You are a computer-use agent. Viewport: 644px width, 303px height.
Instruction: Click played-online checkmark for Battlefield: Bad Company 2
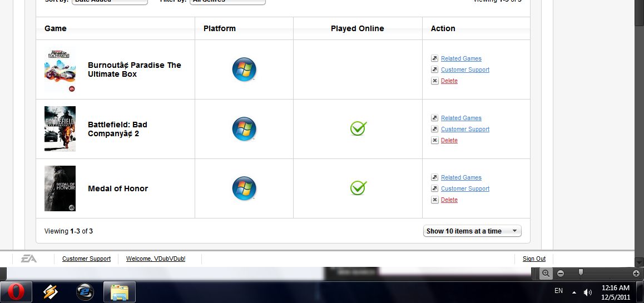[x=358, y=128]
